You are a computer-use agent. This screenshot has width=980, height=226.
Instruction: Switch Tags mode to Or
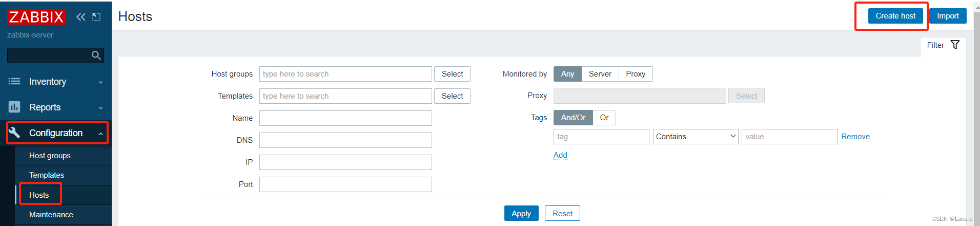pyautogui.click(x=604, y=118)
